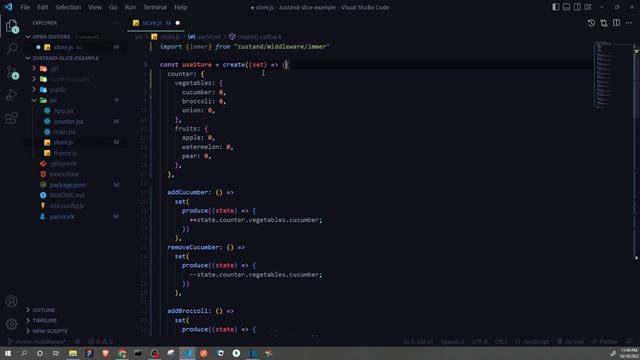The image size is (640, 360).
Task: Open Chrome from the taskbar
Action: [x=122, y=353]
